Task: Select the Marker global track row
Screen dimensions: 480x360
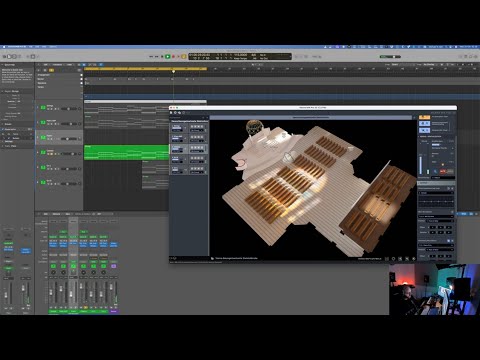Action: [x=59, y=79]
